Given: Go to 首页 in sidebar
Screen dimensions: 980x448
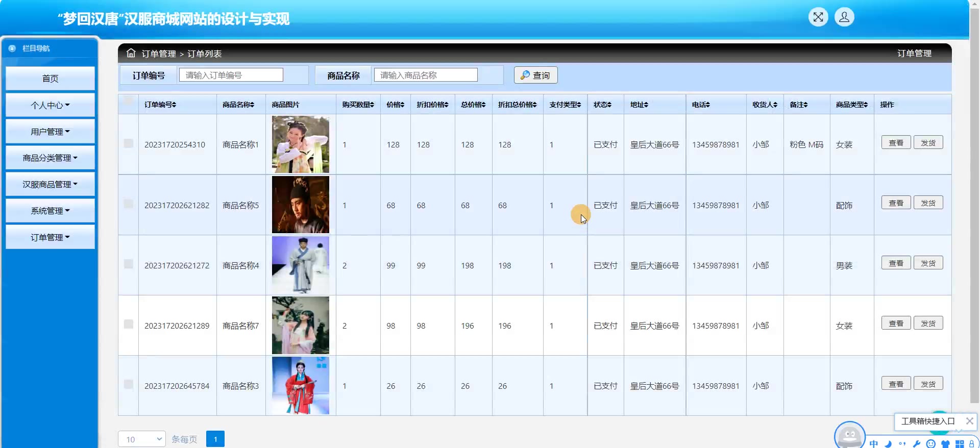Looking at the screenshot, I should pos(50,79).
